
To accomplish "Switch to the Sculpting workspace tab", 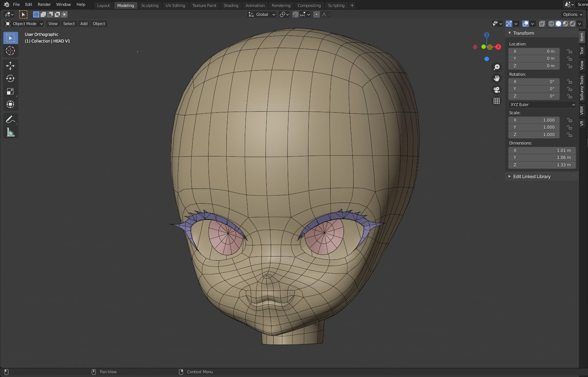I will click(149, 5).
